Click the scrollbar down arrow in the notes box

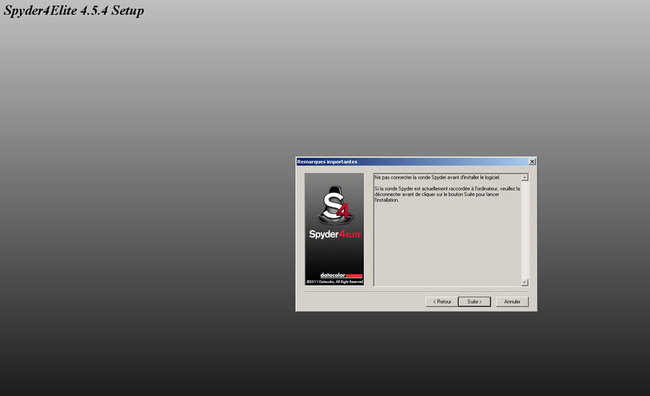pos(525,282)
